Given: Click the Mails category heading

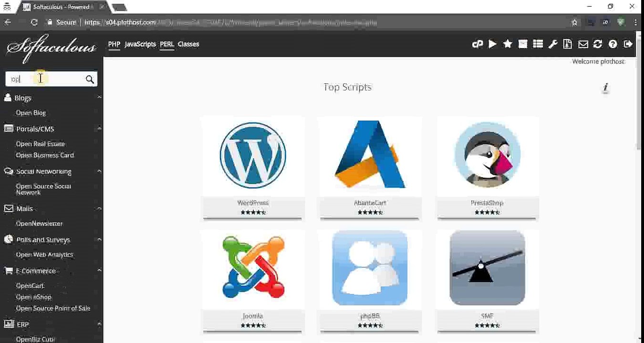Looking at the screenshot, I should click(x=24, y=209).
